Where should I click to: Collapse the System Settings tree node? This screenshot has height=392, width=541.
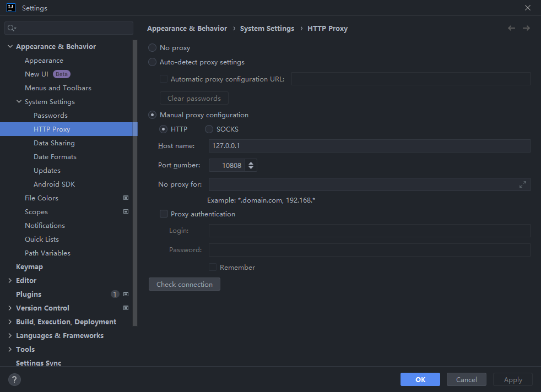19,102
